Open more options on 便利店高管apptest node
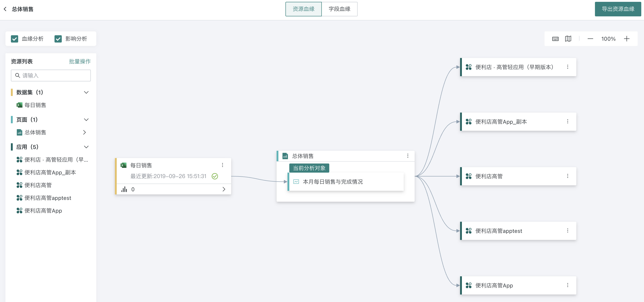Viewport: 644px width, 302px height. pyautogui.click(x=567, y=231)
